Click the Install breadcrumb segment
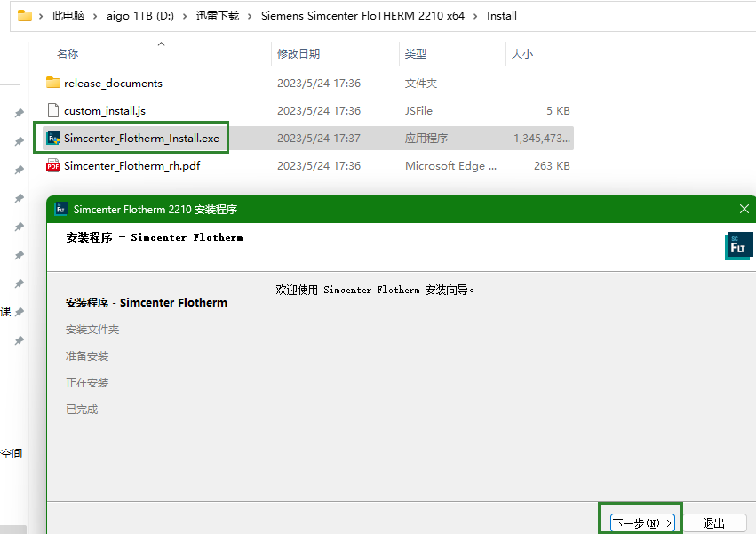 [501, 16]
